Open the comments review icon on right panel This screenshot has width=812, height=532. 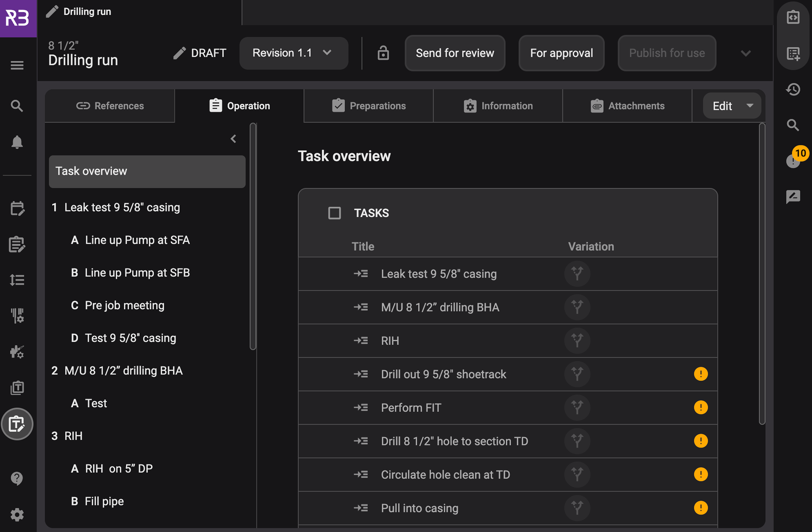pyautogui.click(x=793, y=197)
